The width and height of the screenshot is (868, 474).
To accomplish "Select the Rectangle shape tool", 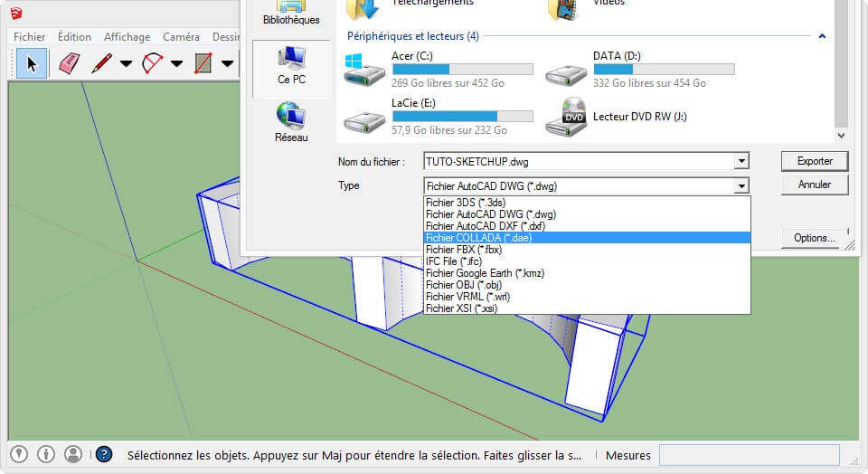I will click(x=203, y=63).
